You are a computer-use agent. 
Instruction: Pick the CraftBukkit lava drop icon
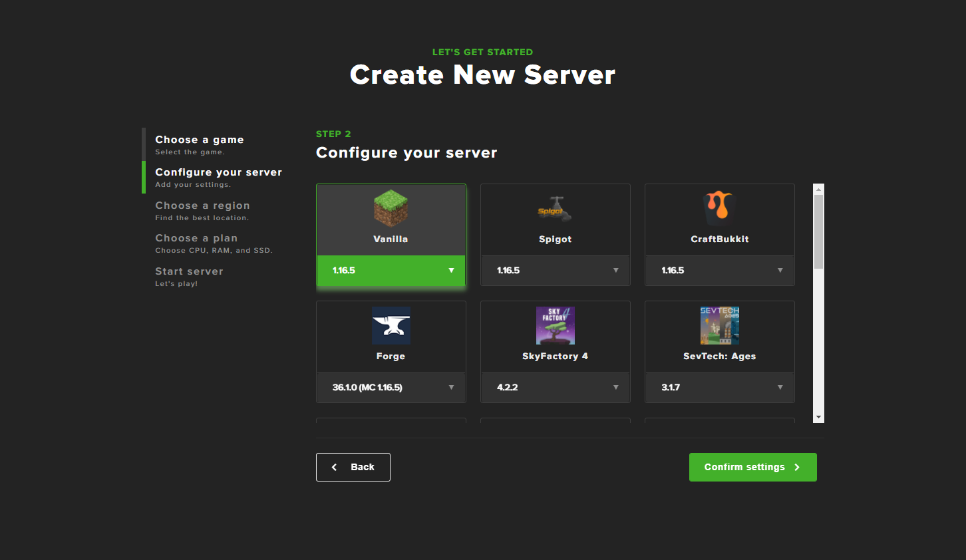coord(719,208)
